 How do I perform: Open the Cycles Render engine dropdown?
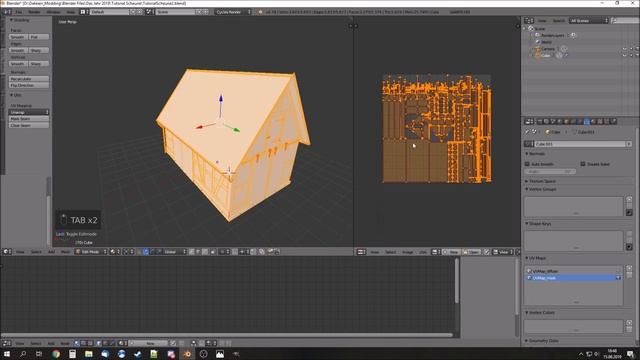233,12
